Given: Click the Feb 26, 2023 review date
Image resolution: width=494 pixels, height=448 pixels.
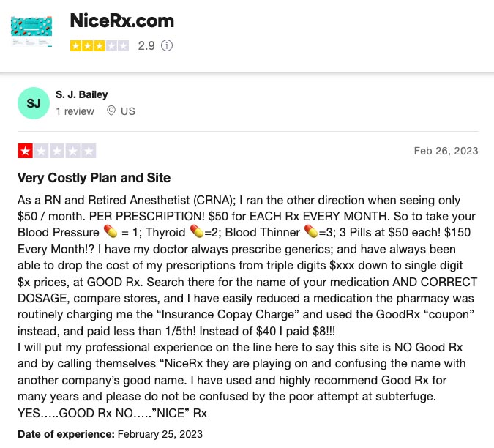Looking at the screenshot, I should [x=446, y=151].
